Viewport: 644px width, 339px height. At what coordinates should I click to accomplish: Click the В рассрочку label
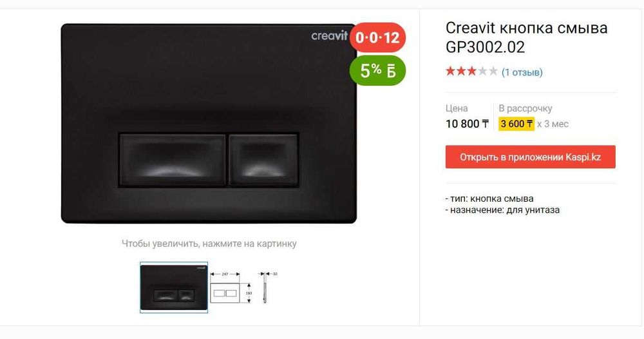(x=526, y=108)
